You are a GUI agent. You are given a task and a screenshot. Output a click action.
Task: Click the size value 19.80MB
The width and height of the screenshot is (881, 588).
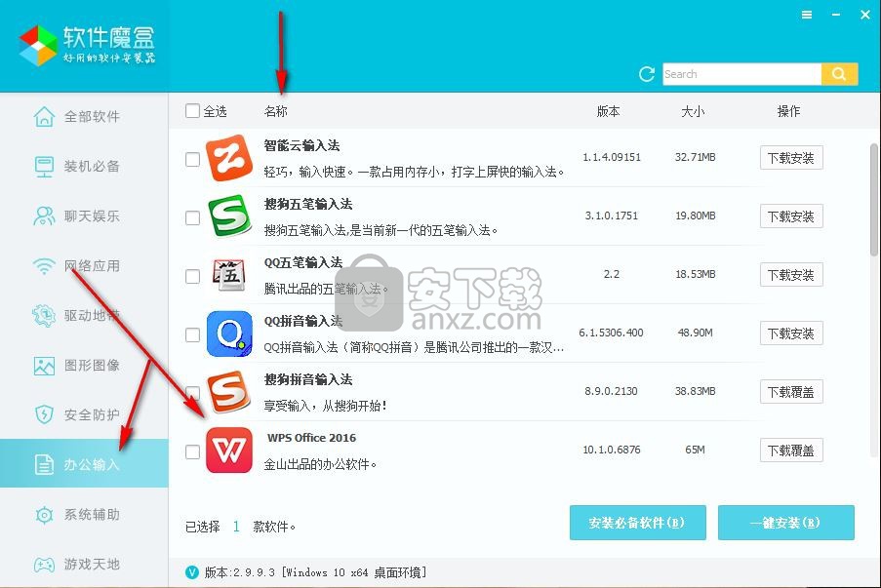695,216
